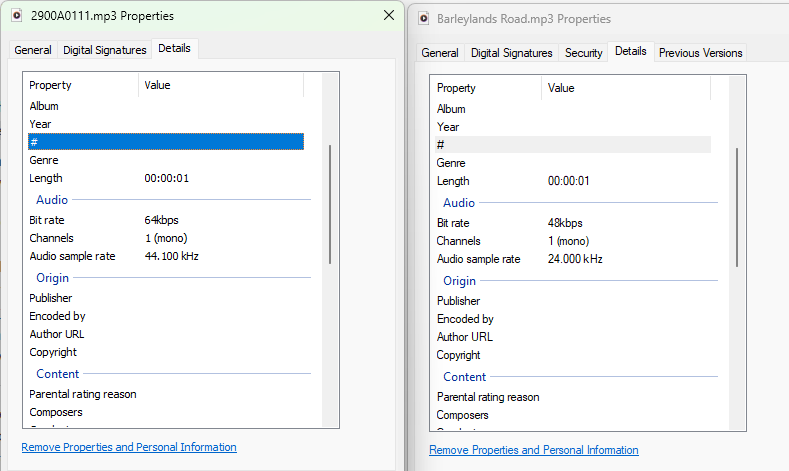Click Remove Properties link in Barleylands Road window
The image size is (789, 471).
click(x=533, y=450)
